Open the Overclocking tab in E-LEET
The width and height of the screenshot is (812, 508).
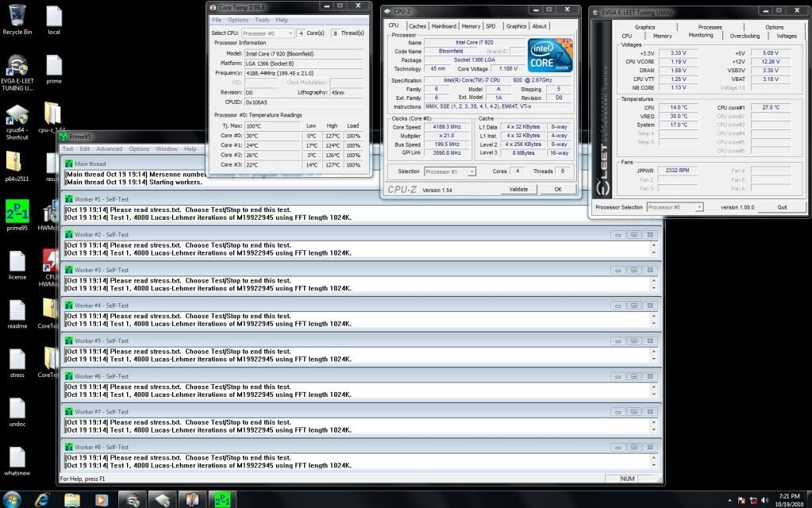(x=745, y=36)
